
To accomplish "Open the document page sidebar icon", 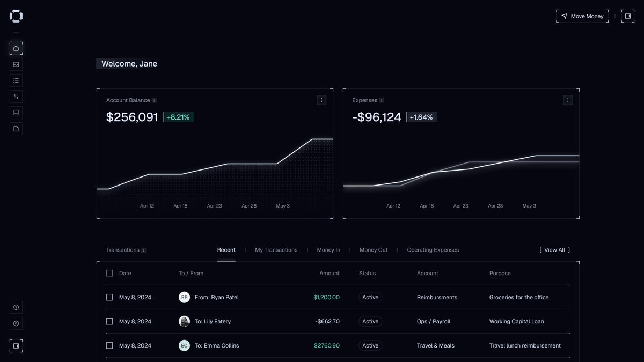I will pos(16,129).
